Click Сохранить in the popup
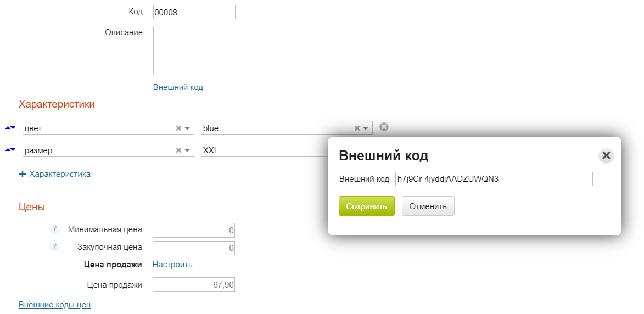Image resolution: width=644 pixels, height=314 pixels. point(366,206)
